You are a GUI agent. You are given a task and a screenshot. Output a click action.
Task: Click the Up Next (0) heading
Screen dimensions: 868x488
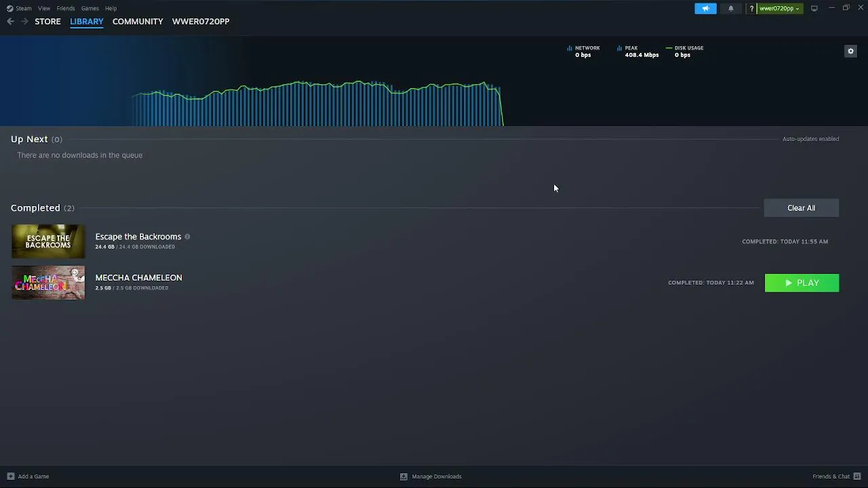point(37,139)
